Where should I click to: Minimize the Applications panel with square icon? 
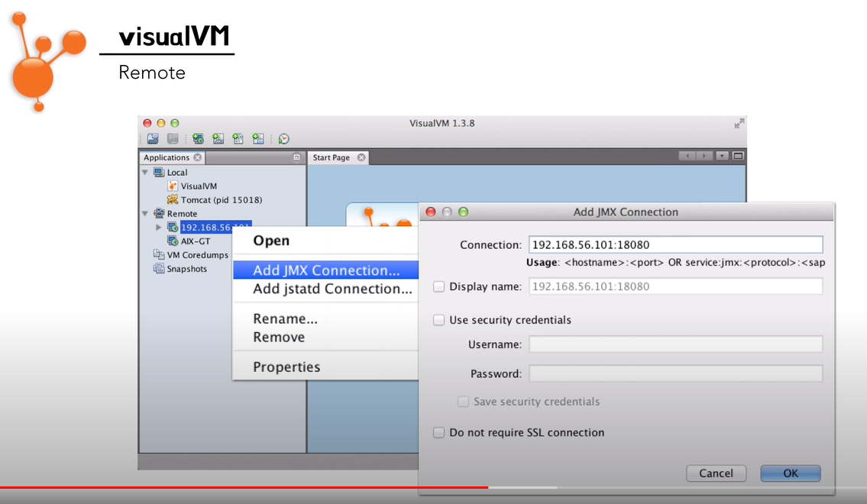pos(296,157)
